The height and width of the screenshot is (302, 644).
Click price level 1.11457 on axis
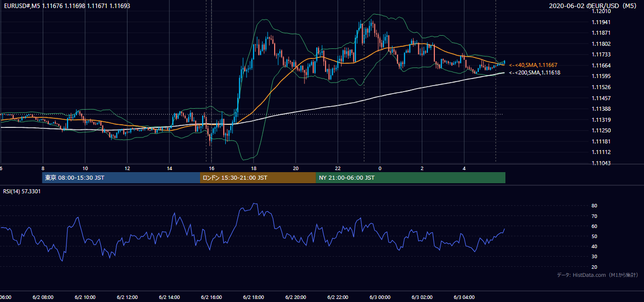602,98
